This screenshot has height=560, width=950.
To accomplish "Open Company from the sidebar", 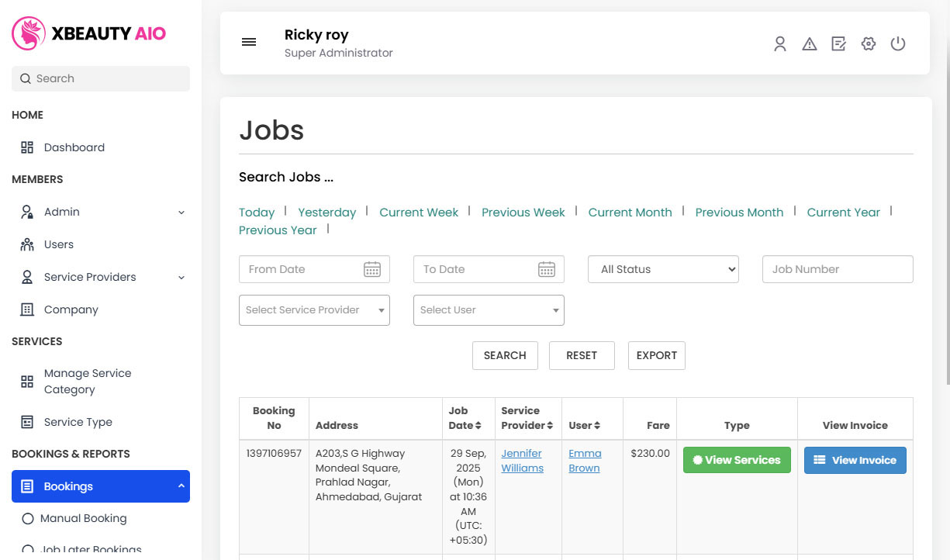I will (x=71, y=309).
